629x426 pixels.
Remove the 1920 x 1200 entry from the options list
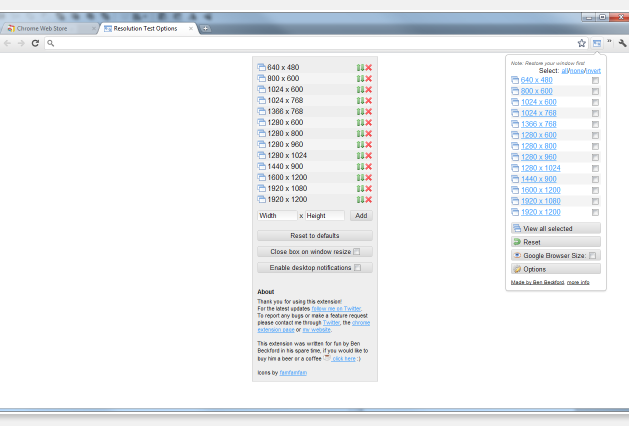point(369,199)
